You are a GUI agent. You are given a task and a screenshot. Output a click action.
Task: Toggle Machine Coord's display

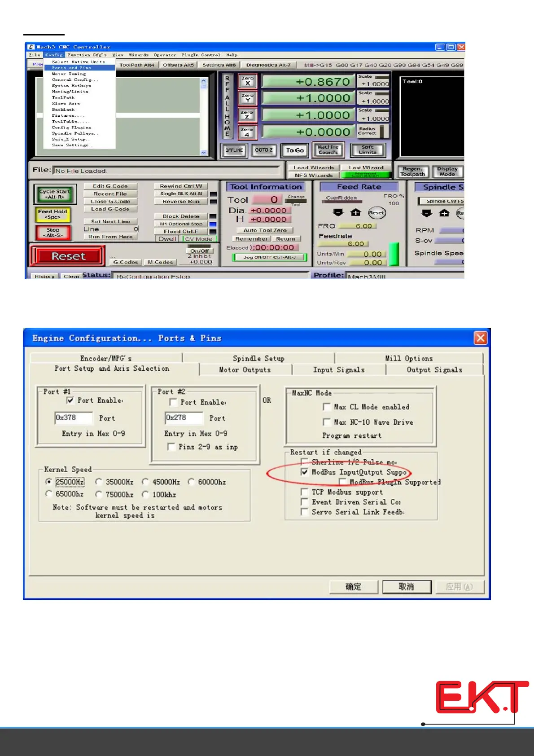[328, 150]
